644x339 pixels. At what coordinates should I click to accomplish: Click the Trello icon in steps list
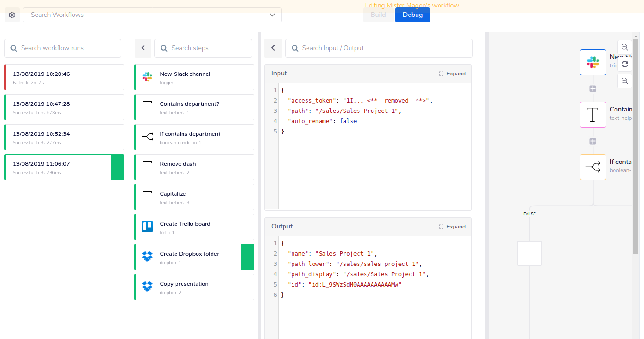(x=147, y=227)
